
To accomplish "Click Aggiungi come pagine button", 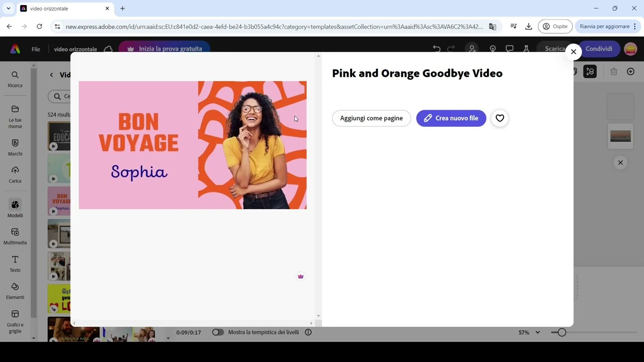I will [371, 118].
